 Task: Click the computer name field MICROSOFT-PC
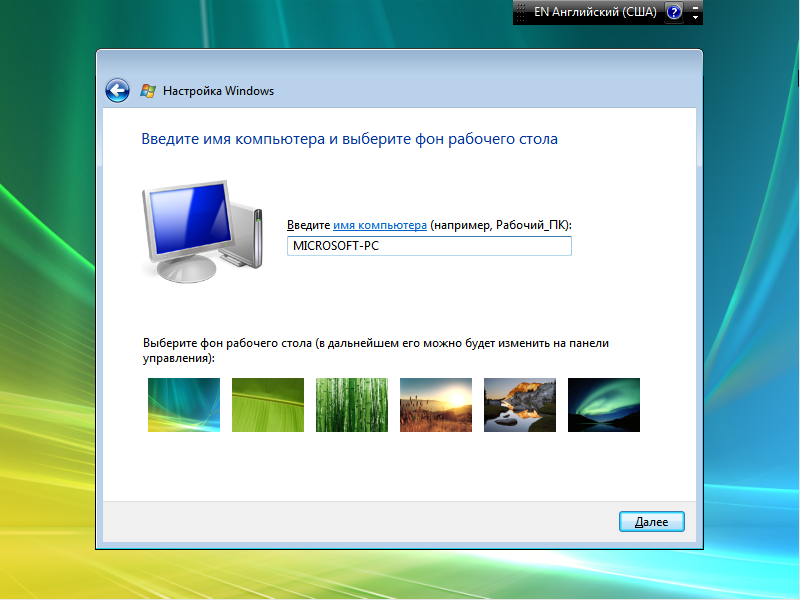[429, 246]
